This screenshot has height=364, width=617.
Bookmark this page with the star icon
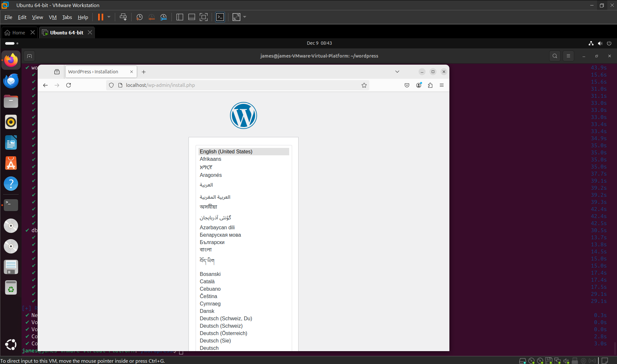[x=364, y=85]
